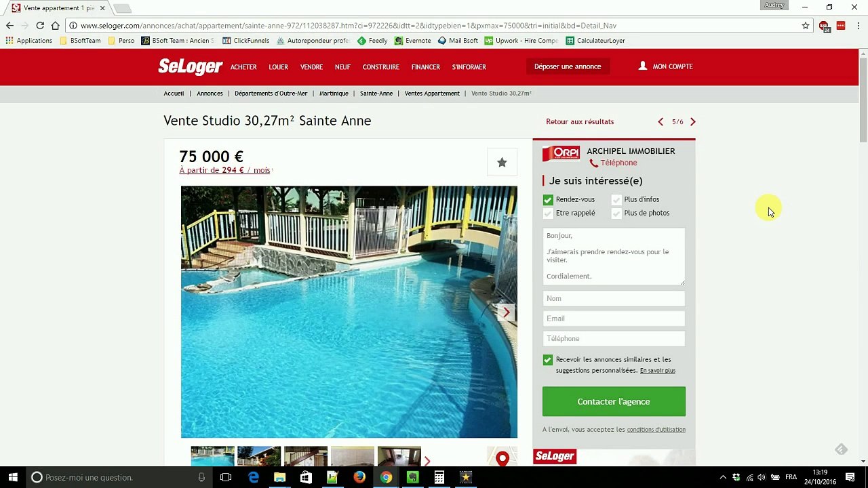Click the Cortana search box

click(x=119, y=477)
